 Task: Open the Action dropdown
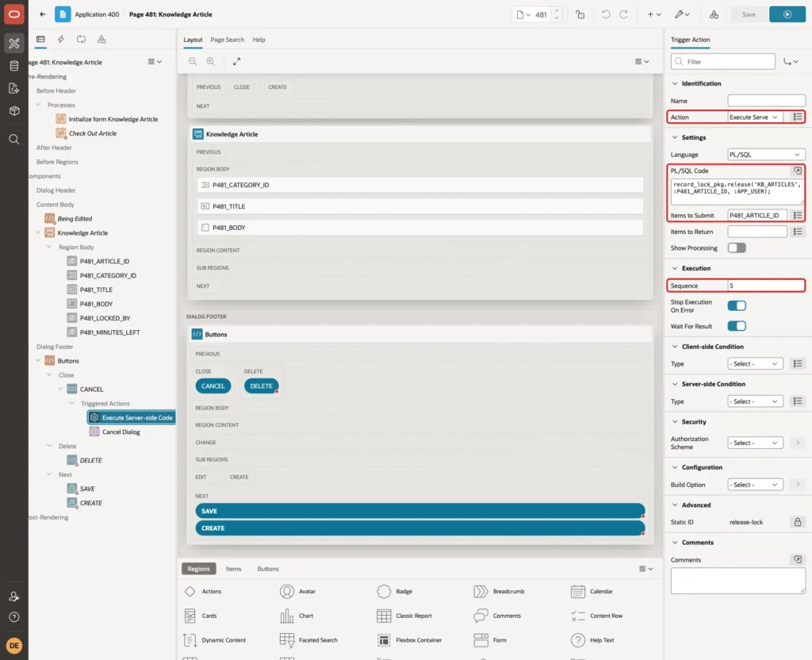tap(755, 117)
